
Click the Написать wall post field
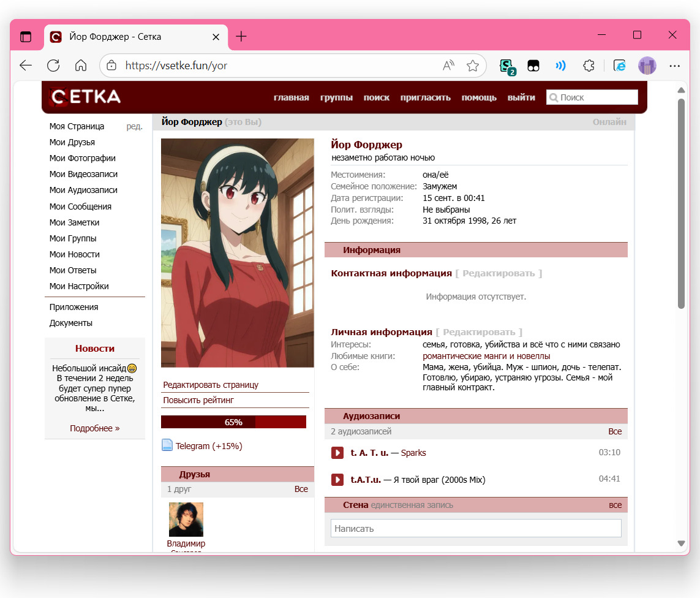pyautogui.click(x=475, y=528)
